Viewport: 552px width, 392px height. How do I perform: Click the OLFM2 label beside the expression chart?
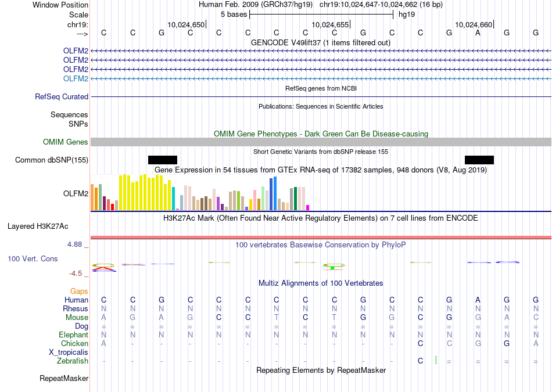click(76, 193)
